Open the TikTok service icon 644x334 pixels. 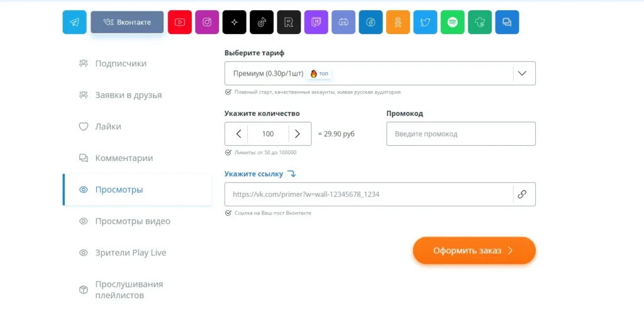pyautogui.click(x=262, y=22)
